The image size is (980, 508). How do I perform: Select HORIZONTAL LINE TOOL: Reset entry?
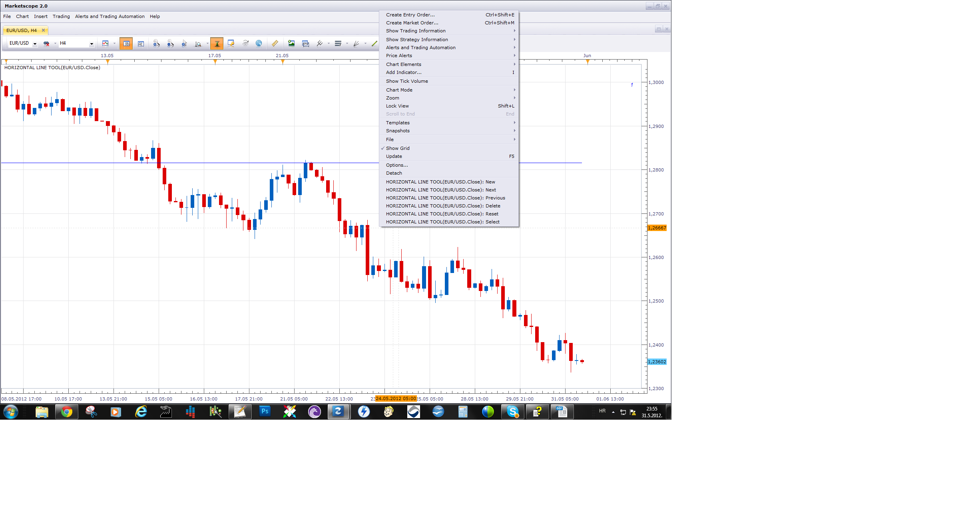coord(449,214)
